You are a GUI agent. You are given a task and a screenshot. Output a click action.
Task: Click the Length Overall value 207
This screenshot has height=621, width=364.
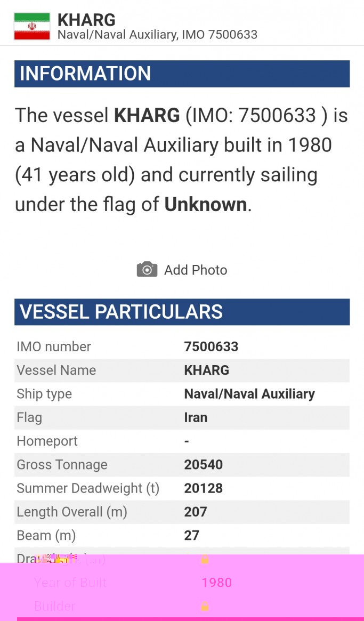click(195, 512)
